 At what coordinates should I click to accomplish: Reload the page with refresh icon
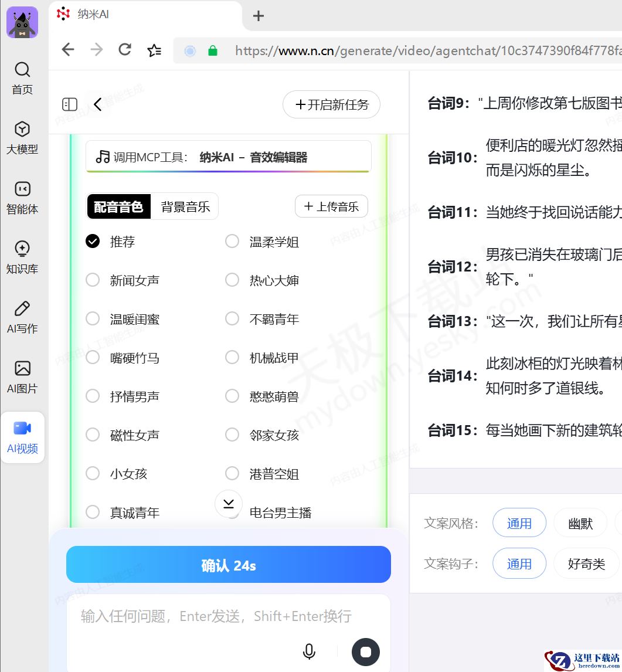(125, 50)
